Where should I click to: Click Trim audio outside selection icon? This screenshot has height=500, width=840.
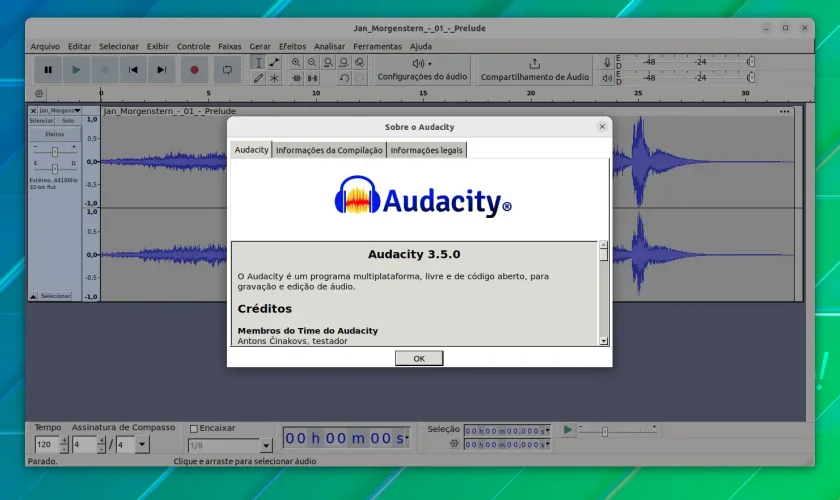296,78
